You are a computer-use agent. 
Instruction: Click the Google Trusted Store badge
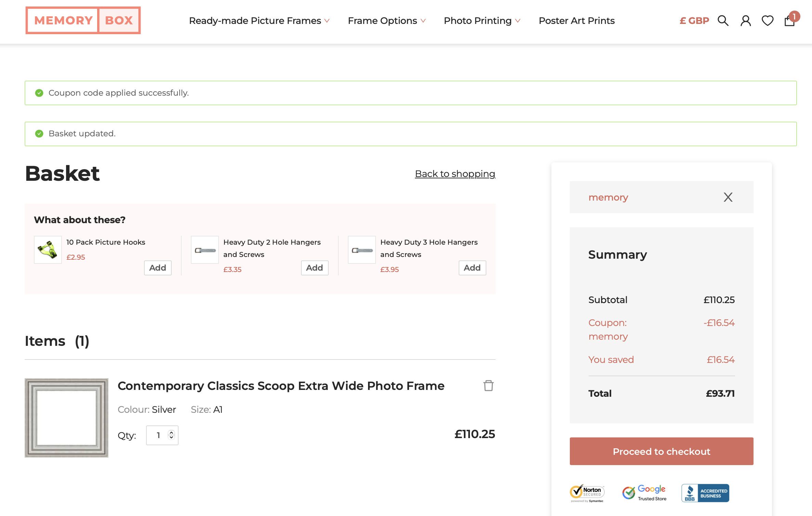644,493
